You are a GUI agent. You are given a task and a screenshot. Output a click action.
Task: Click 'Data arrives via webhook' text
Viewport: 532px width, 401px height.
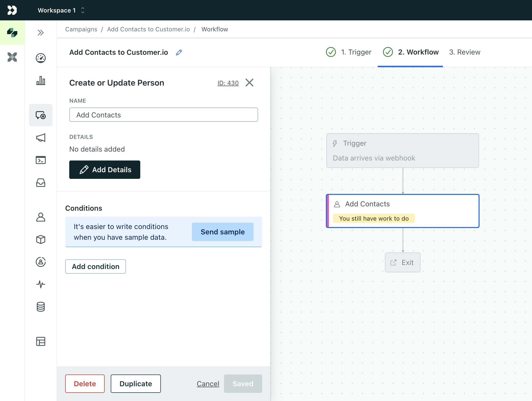point(374,158)
